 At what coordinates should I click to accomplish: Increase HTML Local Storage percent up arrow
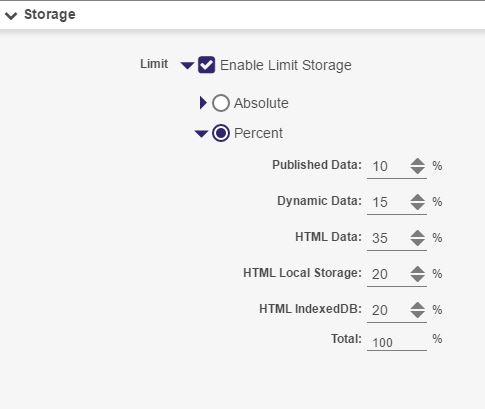coord(417,270)
